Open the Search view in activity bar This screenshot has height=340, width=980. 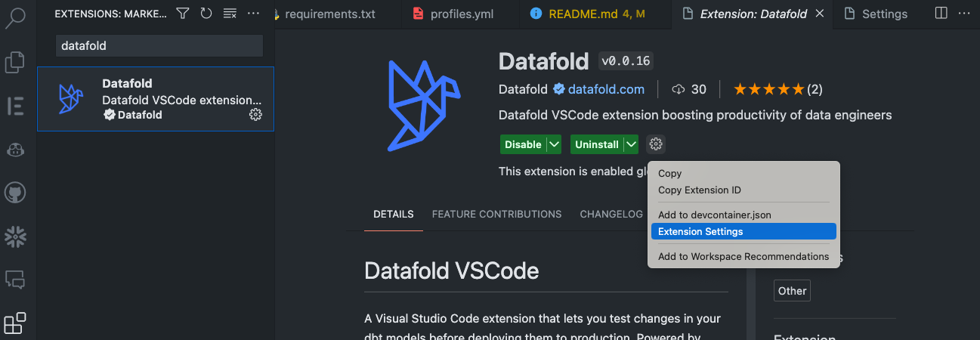[x=15, y=17]
